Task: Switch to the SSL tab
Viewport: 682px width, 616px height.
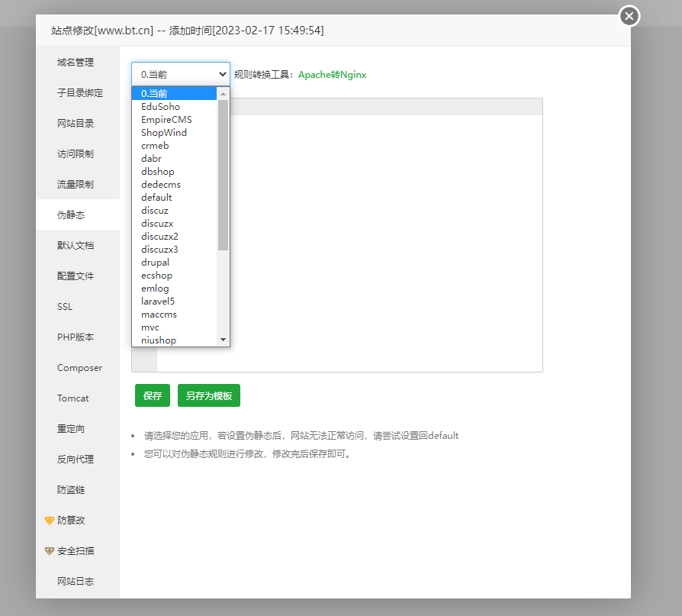Action: (65, 307)
